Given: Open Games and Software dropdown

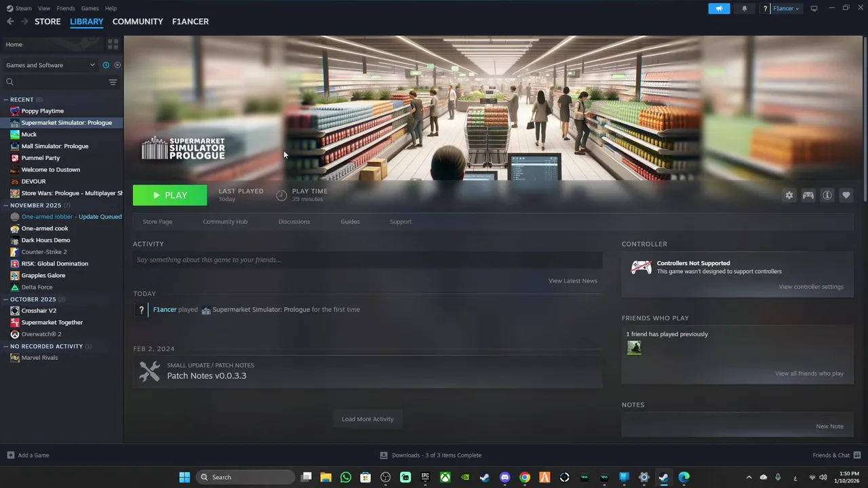Looking at the screenshot, I should 50,65.
